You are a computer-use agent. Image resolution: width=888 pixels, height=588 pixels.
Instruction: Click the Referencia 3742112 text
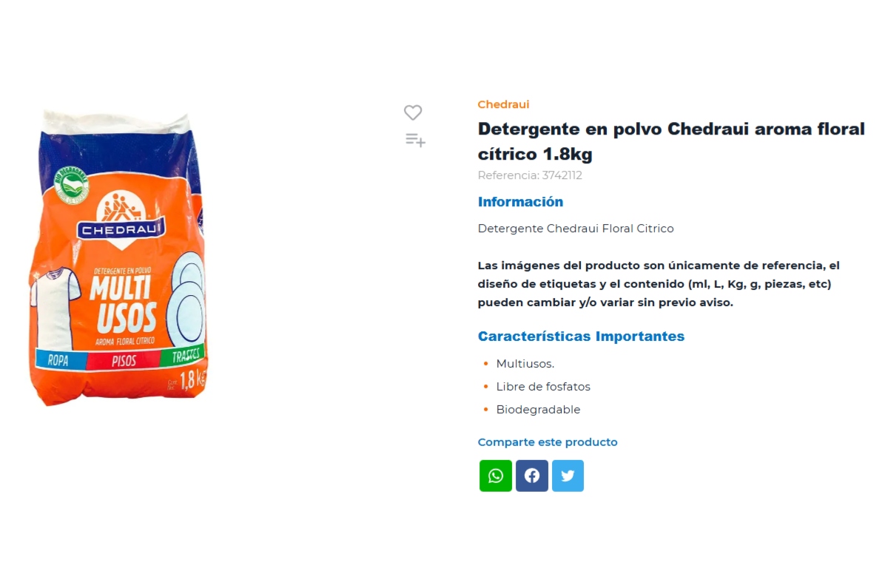click(530, 175)
